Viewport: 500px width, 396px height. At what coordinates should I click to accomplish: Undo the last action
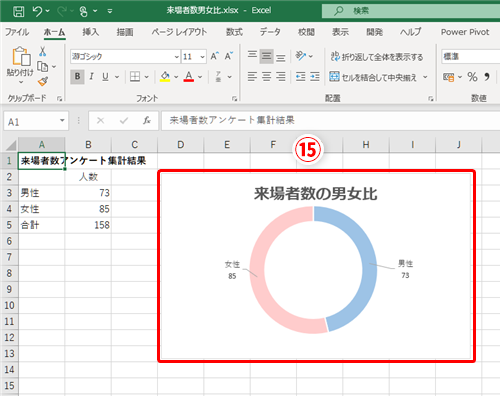[x=37, y=12]
